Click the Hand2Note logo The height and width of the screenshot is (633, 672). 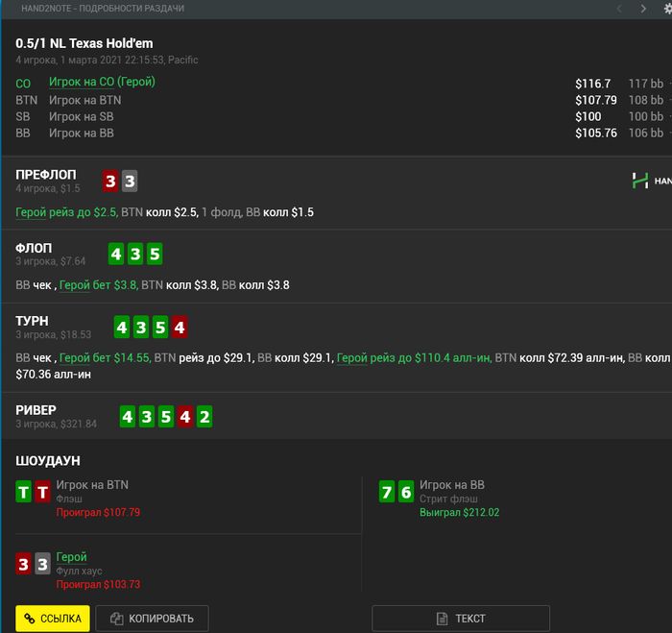(652, 181)
